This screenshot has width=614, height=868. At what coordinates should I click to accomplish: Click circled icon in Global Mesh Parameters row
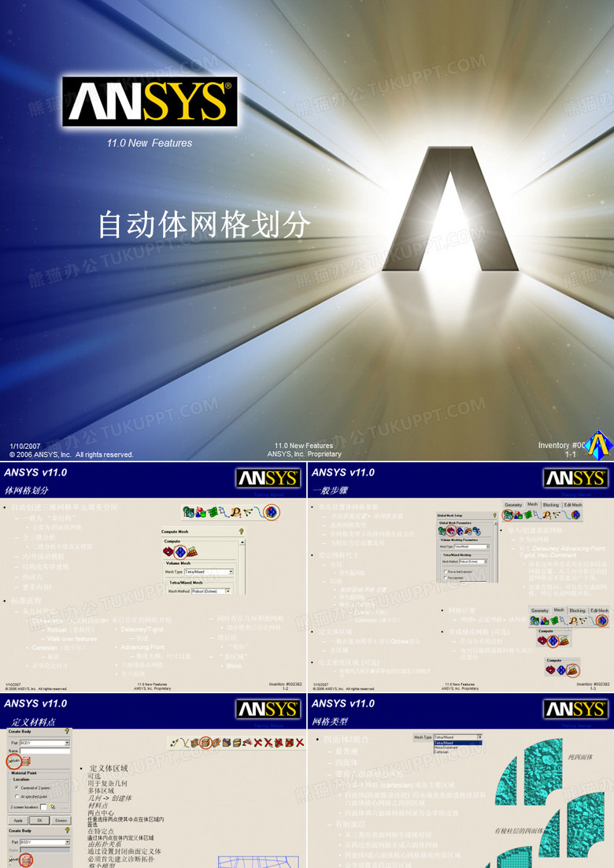click(x=451, y=531)
